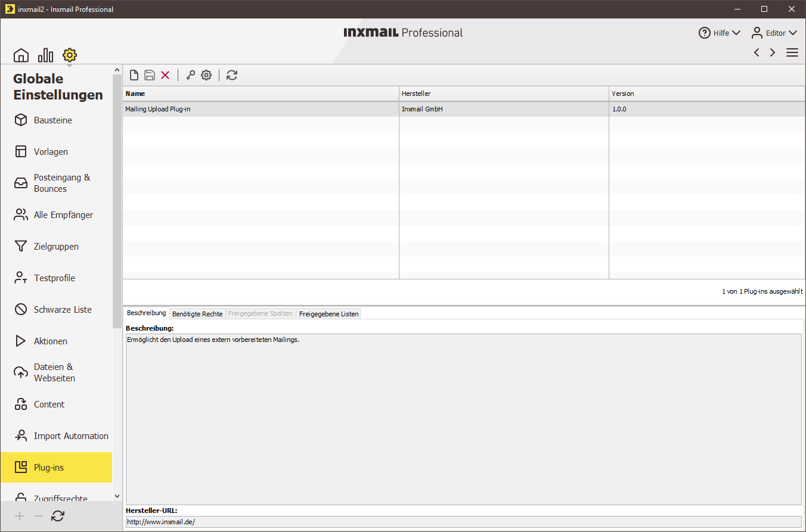Open the Global Settings gear icon
The height and width of the screenshot is (532, 806).
(70, 55)
